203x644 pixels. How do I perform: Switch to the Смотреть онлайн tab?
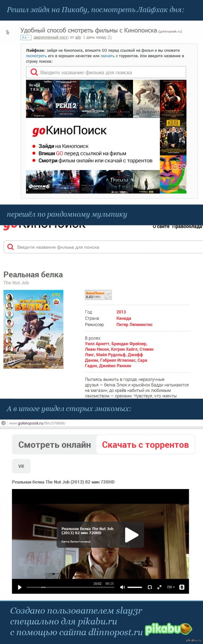click(54, 445)
